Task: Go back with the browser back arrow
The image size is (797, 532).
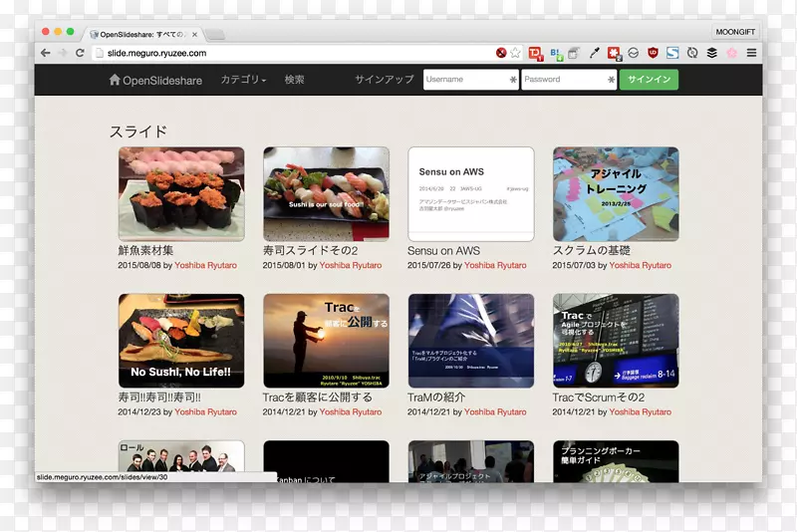Action: (x=46, y=53)
